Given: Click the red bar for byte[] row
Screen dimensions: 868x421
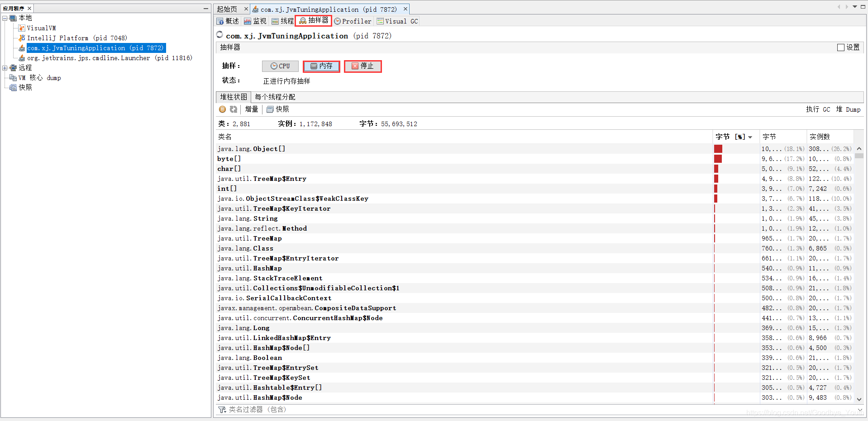Looking at the screenshot, I should [718, 159].
